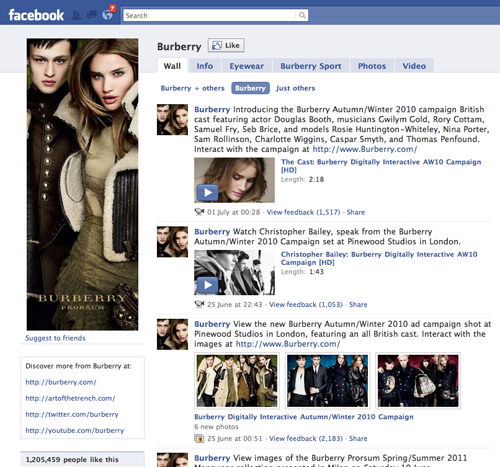The height and width of the screenshot is (467, 500).
Task: Click Suggest to friends
Action: 55,338
